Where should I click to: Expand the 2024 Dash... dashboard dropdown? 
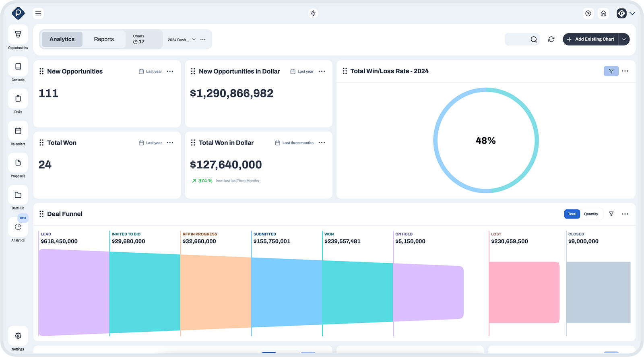(x=182, y=39)
